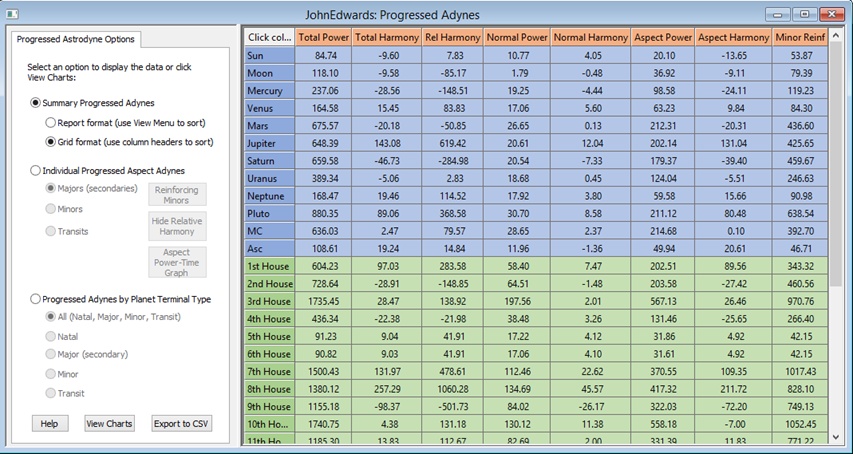Select Progressed Adynes by Planet Terminal Type

[x=36, y=298]
